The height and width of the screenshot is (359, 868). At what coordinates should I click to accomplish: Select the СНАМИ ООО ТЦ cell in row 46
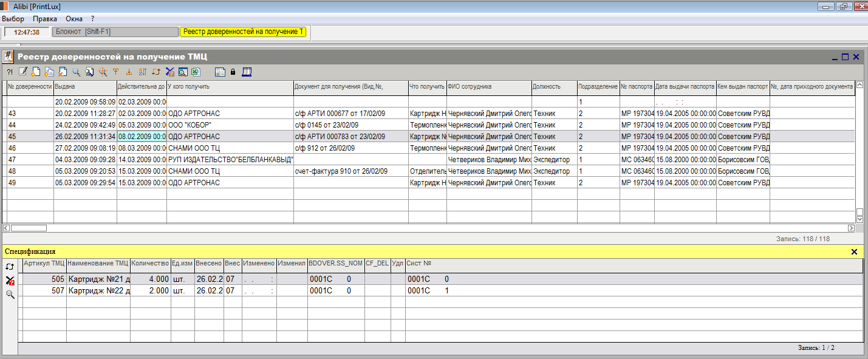pyautogui.click(x=230, y=148)
